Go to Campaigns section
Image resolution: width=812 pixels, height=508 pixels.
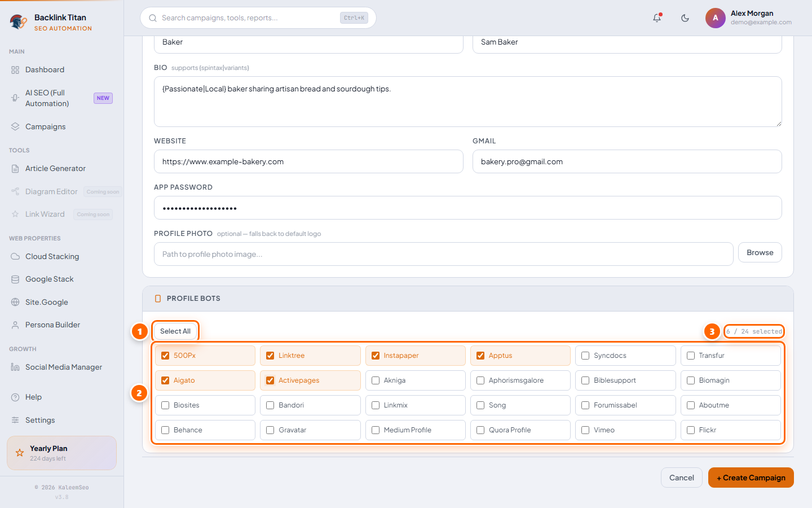[62, 126]
